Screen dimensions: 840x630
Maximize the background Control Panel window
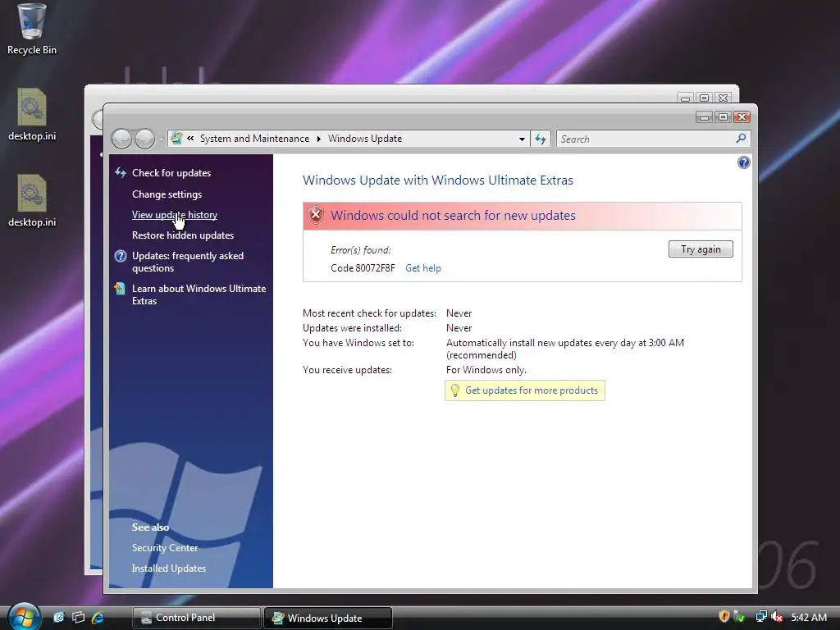(705, 98)
